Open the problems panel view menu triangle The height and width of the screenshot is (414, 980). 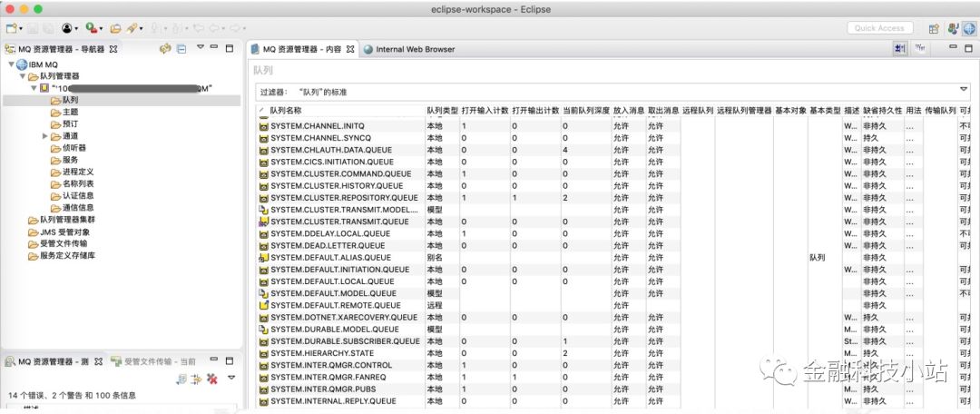tap(231, 377)
